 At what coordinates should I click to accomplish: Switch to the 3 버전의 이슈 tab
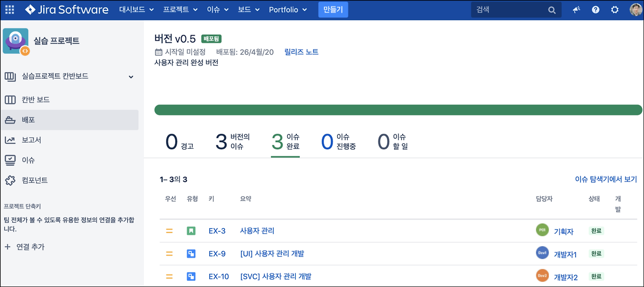click(x=233, y=142)
